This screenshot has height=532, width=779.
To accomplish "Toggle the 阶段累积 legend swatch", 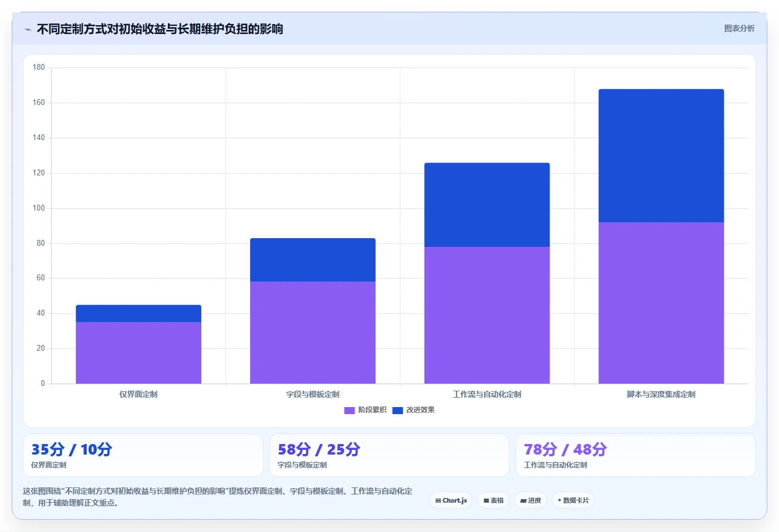I will tap(349, 410).
